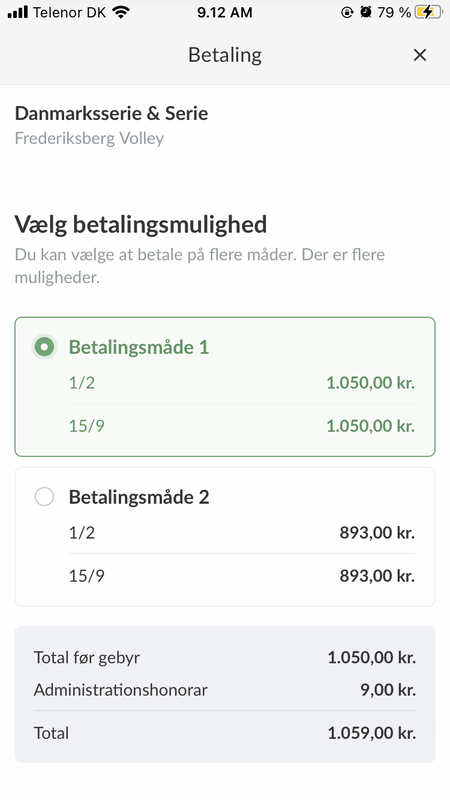Image resolution: width=450 pixels, height=800 pixels.
Task: Tap the battery charging icon
Action: [429, 12]
